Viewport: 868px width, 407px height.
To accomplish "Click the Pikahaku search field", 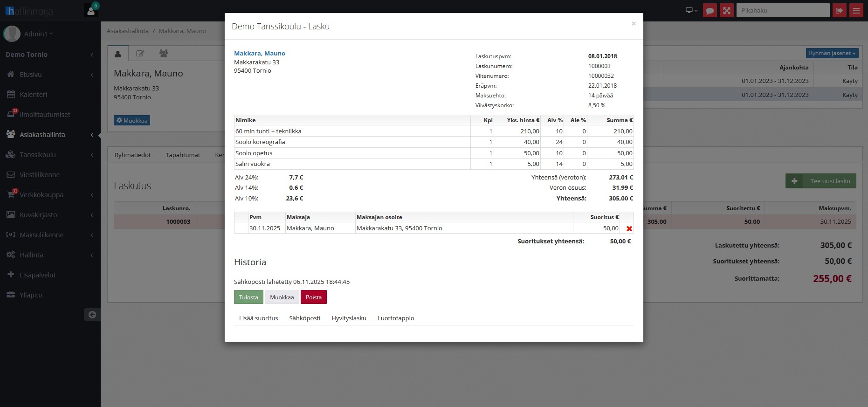I will tap(782, 10).
